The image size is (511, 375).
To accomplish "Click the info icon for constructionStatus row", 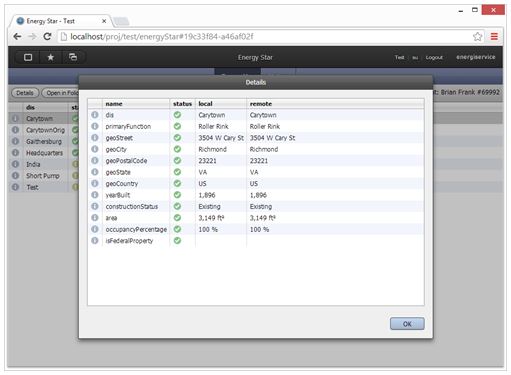I will coord(95,206).
